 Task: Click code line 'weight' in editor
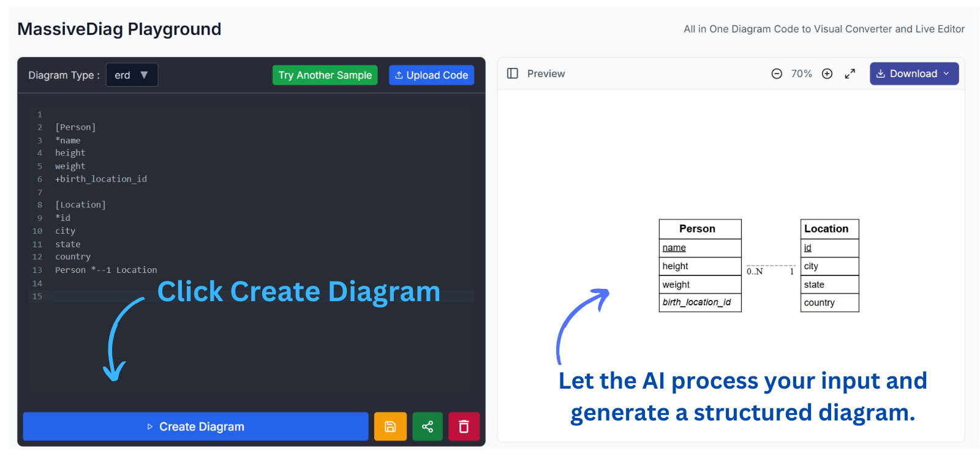pyautogui.click(x=70, y=166)
